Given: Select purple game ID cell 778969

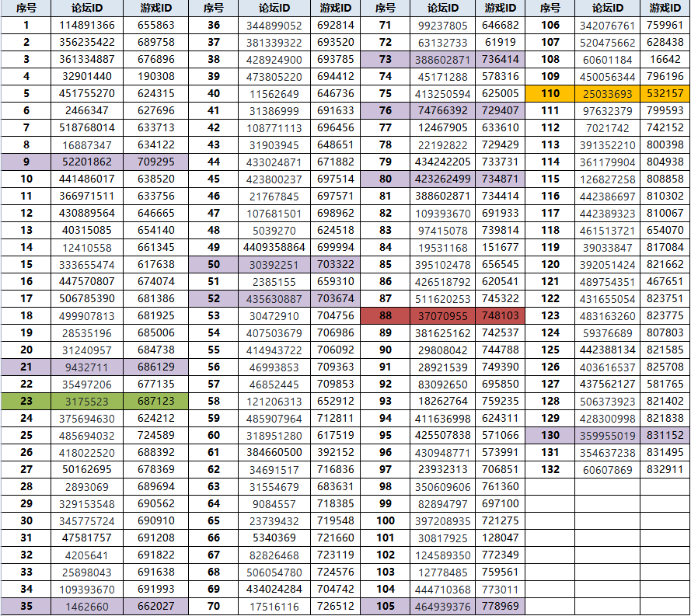Looking at the screenshot, I should click(500, 606).
